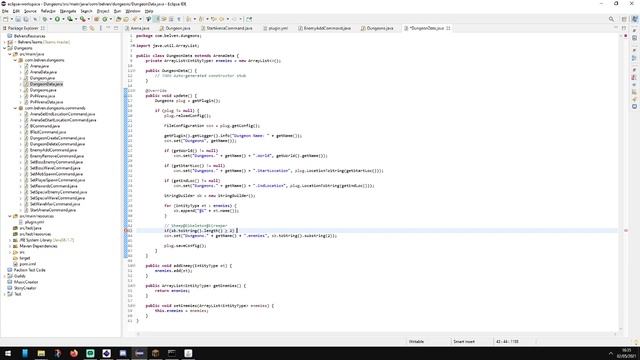640x360 pixels.
Task: Open the File menu
Action: (5, 11)
